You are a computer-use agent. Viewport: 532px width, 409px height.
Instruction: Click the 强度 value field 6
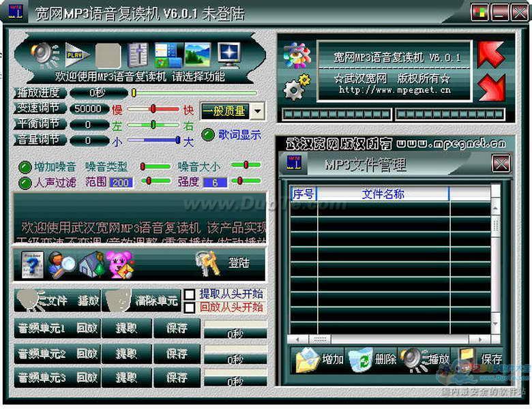tap(215, 183)
